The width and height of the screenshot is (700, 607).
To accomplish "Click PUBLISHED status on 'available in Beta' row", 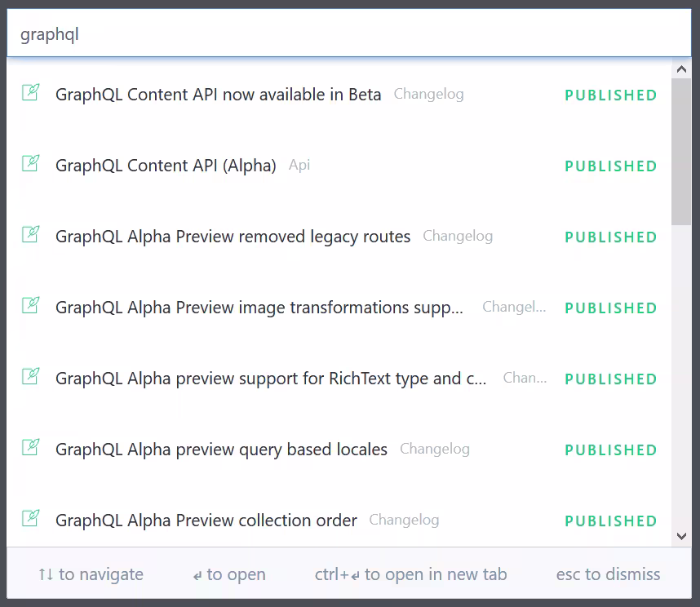I will [x=611, y=95].
